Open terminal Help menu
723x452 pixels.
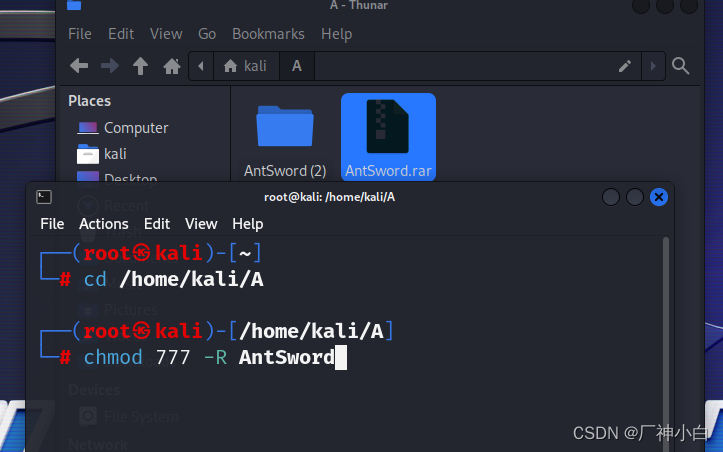click(x=248, y=224)
